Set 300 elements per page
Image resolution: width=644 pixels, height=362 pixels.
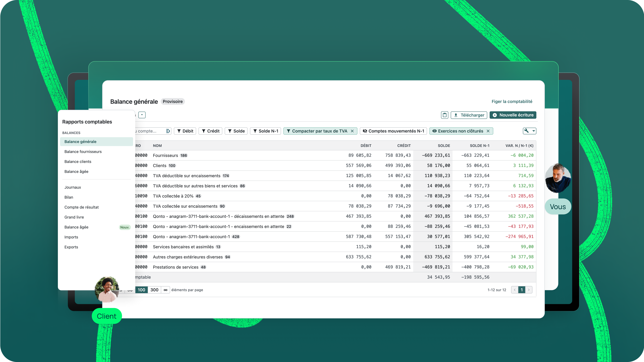154,290
